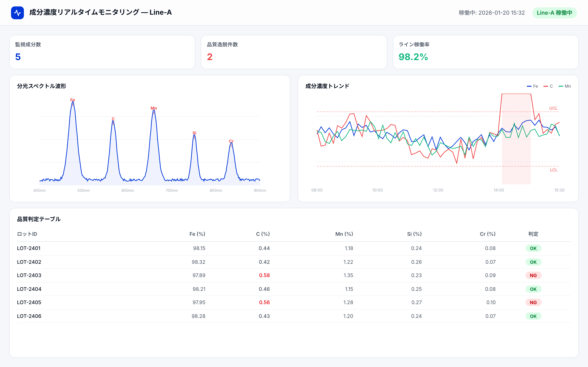Toggle the Fe series in the trend legend
The image size is (588, 367).
point(532,86)
